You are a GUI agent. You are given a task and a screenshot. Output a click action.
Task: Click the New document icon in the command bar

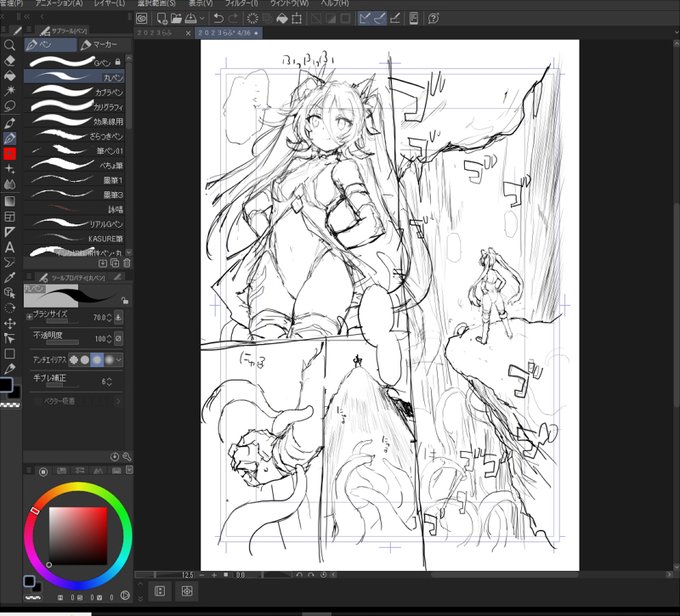(162, 18)
